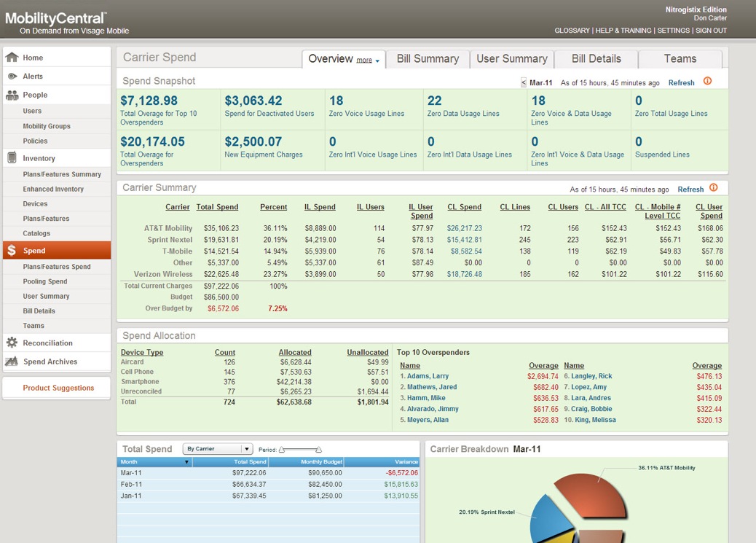Image resolution: width=756 pixels, height=543 pixels.
Task: Click the Spend dollar sign icon
Action: [12, 251]
